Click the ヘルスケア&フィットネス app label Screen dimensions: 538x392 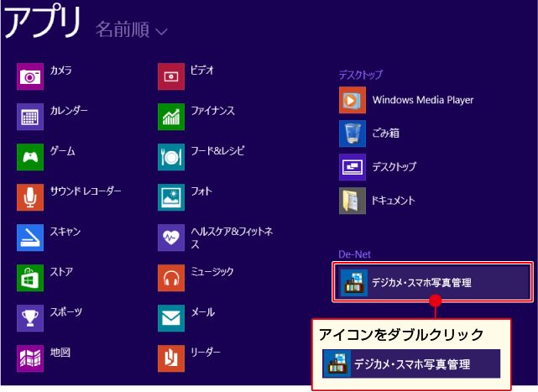pos(232,238)
